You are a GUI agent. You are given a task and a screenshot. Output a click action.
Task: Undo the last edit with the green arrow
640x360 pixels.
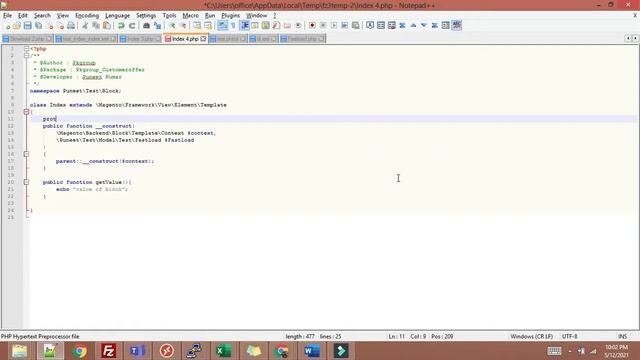pyautogui.click(x=121, y=26)
